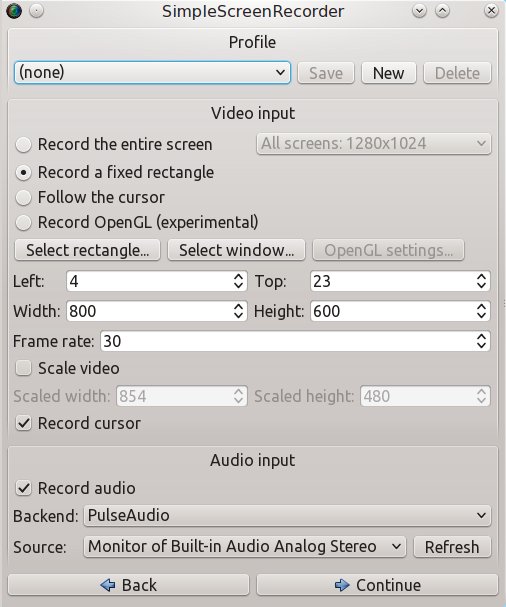
Task: Click the blue Continue arrow button
Action: coord(377,585)
